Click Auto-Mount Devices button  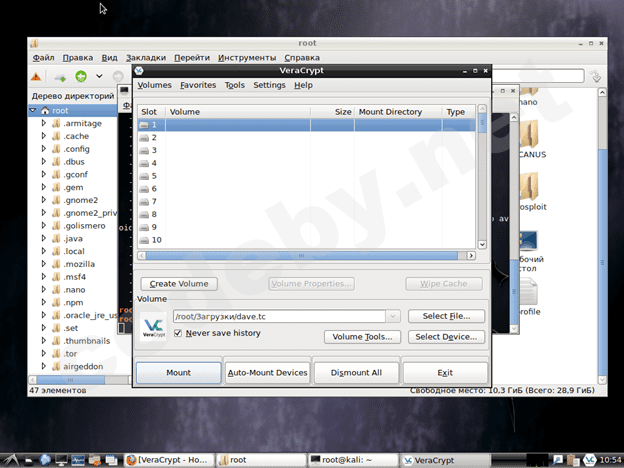(x=267, y=373)
